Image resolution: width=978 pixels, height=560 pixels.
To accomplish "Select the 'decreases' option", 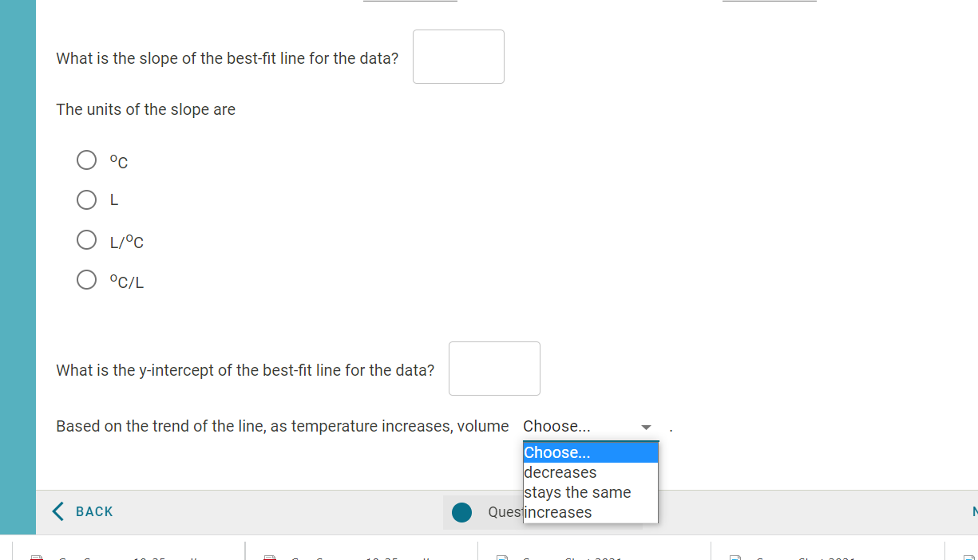I will (560, 472).
